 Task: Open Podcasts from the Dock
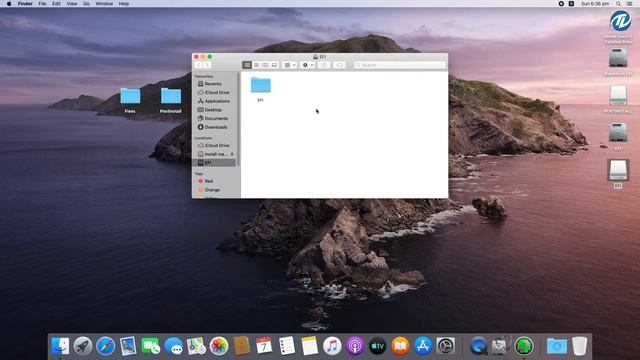pyautogui.click(x=355, y=346)
